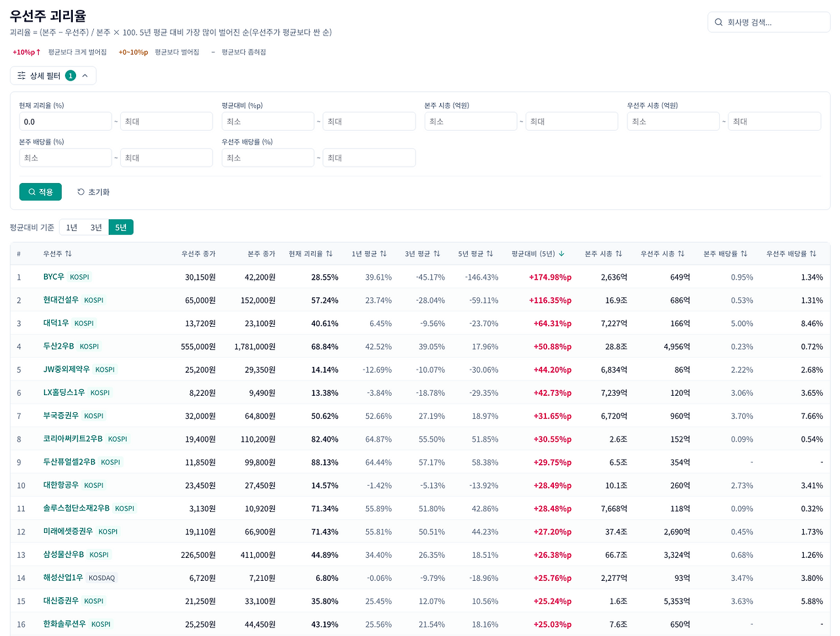
Task: Select the 1년 average baseline option
Action: click(72, 227)
